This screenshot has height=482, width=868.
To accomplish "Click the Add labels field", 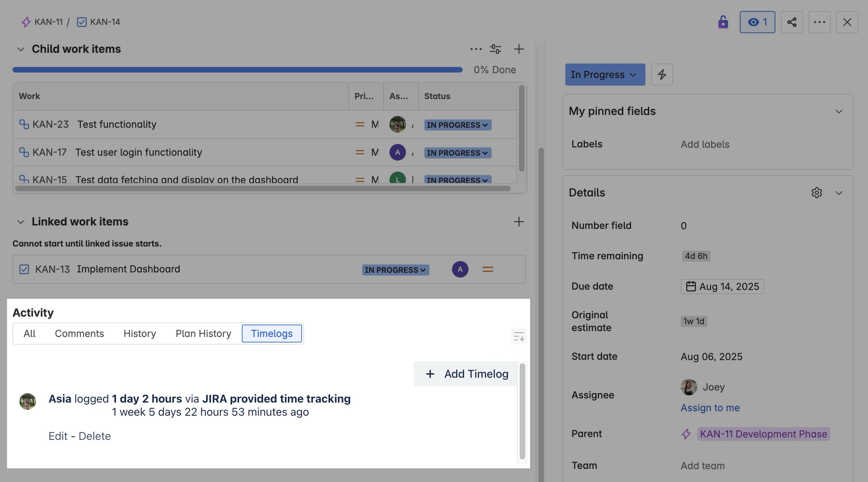I will click(705, 144).
